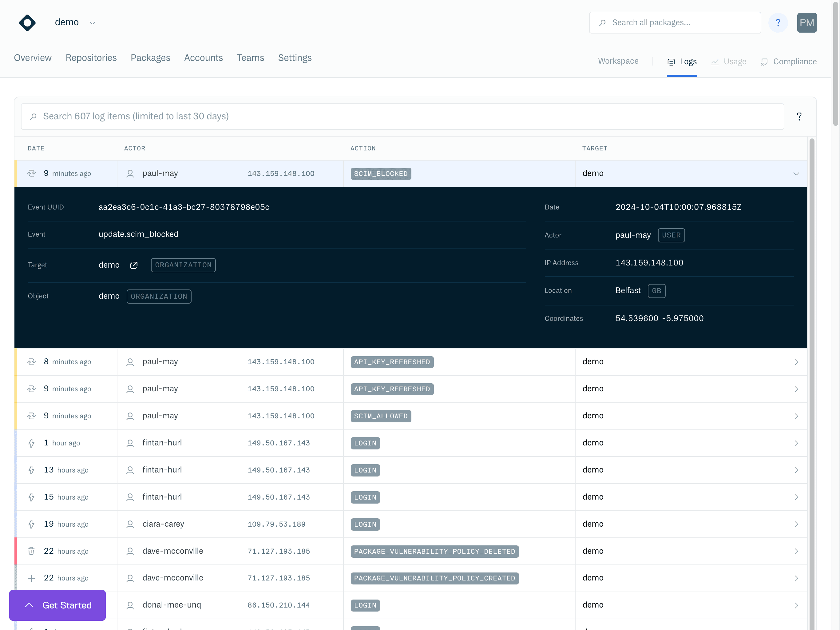The height and width of the screenshot is (630, 840).
Task: Expand the 8 minutes ago API_KEY_REFRESHED row
Action: pyautogui.click(x=796, y=362)
